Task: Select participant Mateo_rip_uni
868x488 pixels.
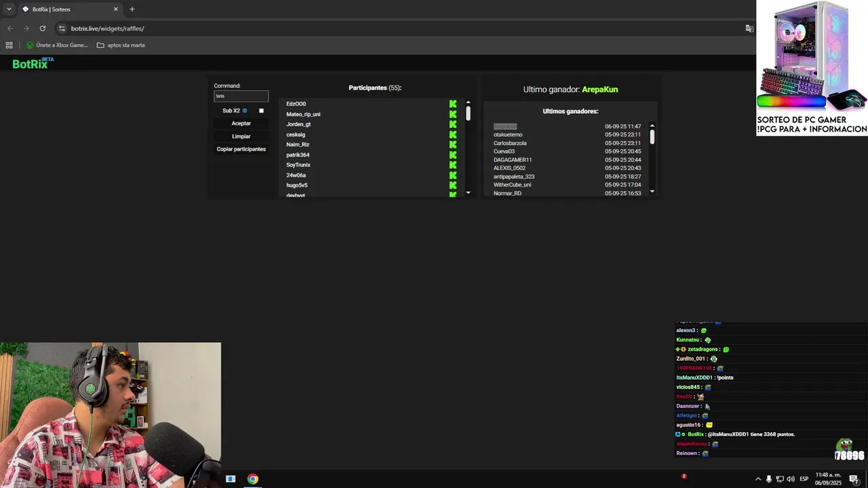Action: (303, 114)
